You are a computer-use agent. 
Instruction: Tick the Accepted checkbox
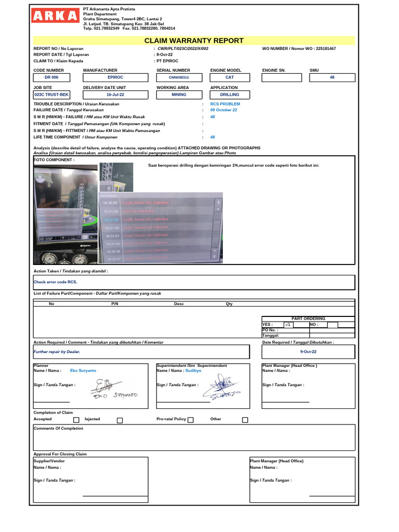point(76,420)
